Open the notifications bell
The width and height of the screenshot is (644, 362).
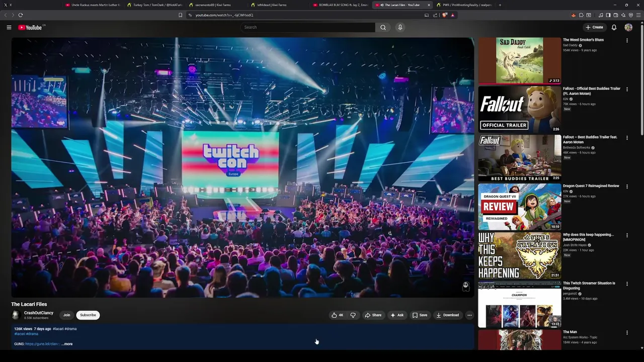[x=614, y=27]
